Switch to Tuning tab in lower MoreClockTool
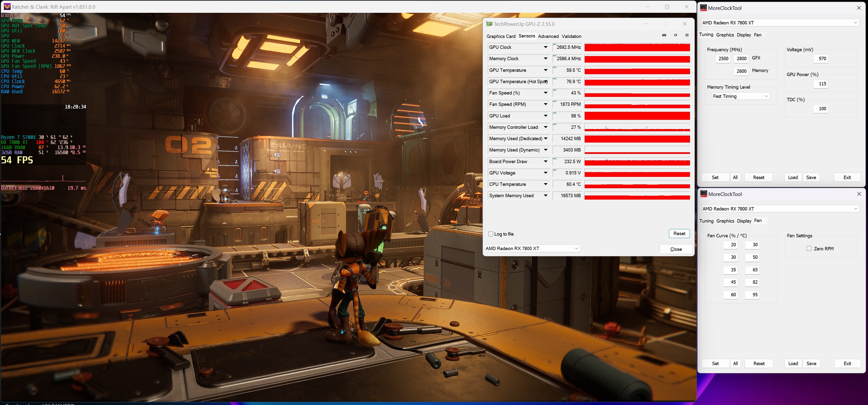868x405 pixels. coord(706,221)
